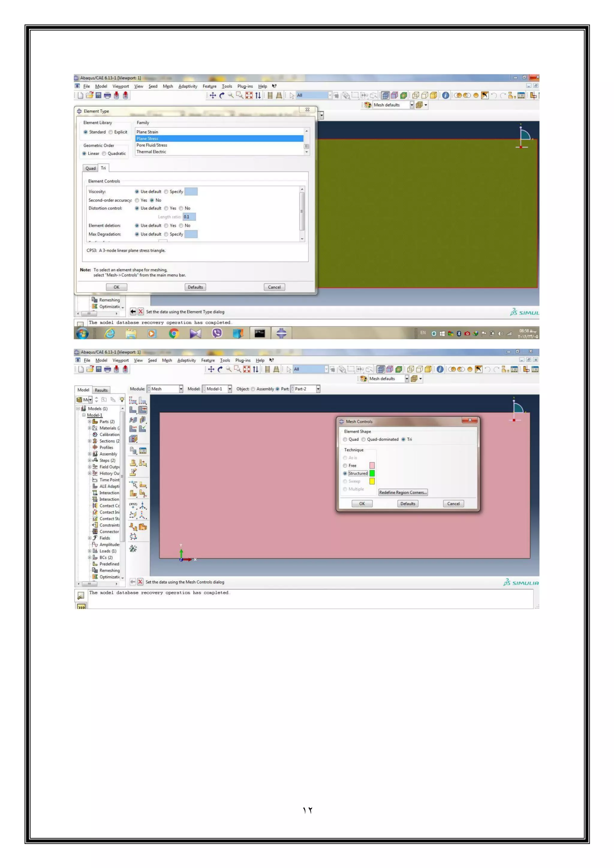Screen dimensions: 614x868
Task: Switch to the Tri tab in Element Type
Action: point(103,168)
